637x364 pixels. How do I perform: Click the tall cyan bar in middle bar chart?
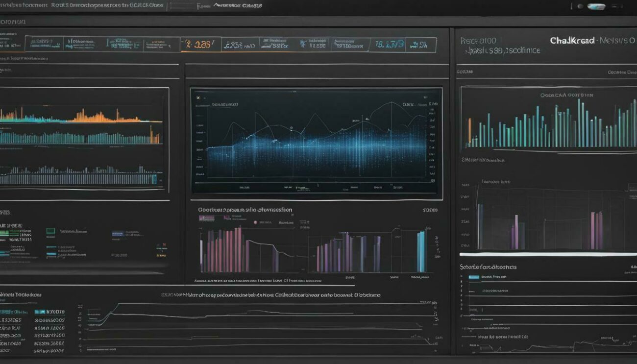click(421, 251)
